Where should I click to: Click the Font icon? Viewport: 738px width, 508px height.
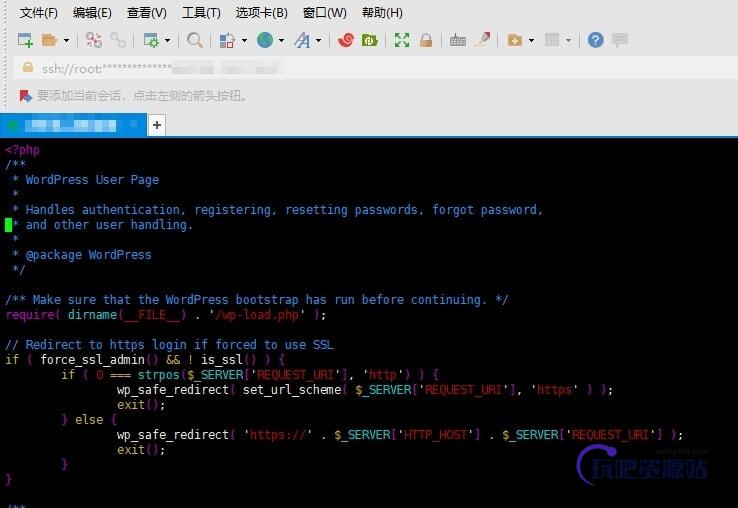302,40
